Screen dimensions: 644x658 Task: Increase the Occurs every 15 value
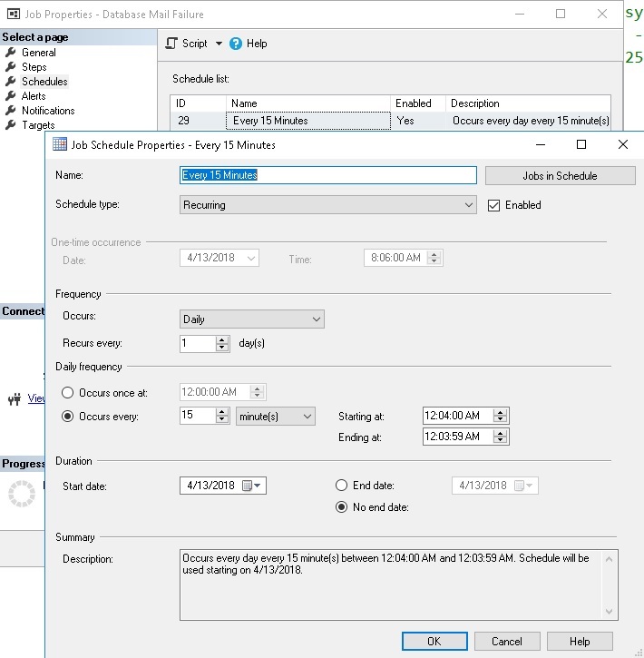click(x=222, y=412)
